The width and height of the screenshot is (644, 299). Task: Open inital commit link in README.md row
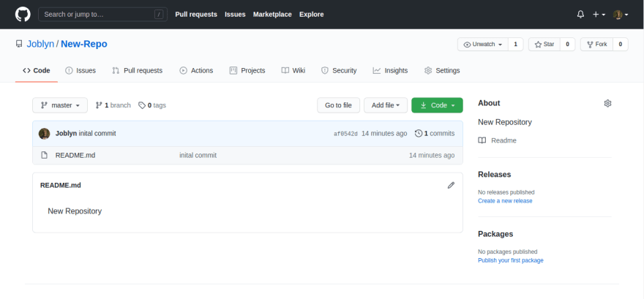point(198,156)
